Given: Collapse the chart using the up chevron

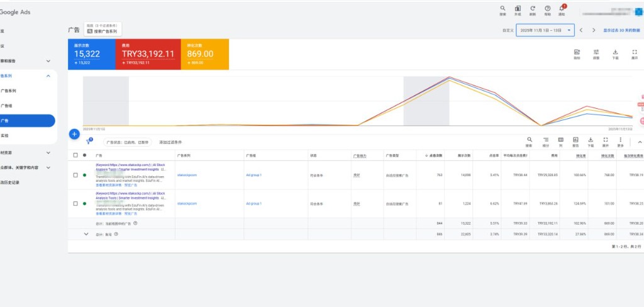Looking at the screenshot, I should click(x=640, y=142).
